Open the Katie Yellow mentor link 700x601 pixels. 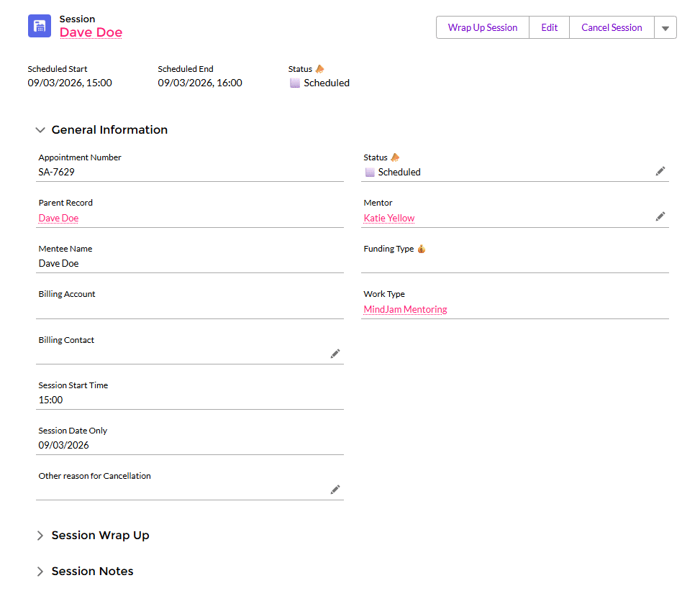pyautogui.click(x=388, y=218)
